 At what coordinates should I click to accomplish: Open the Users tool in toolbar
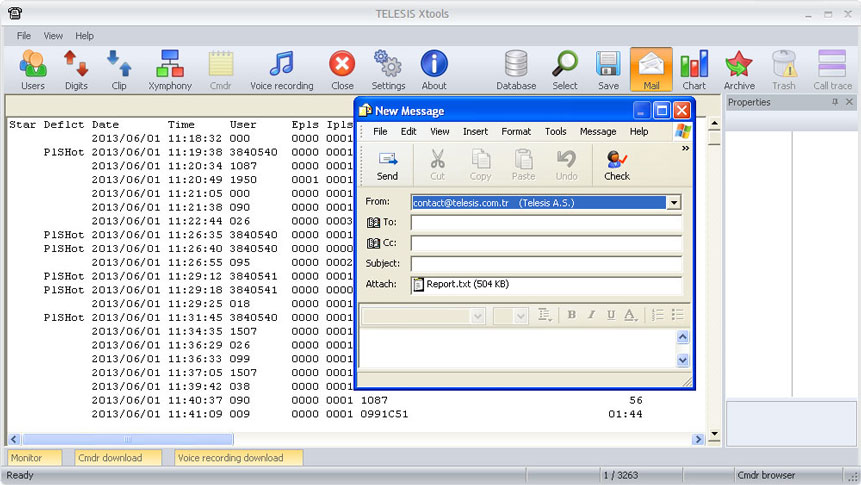[33, 70]
